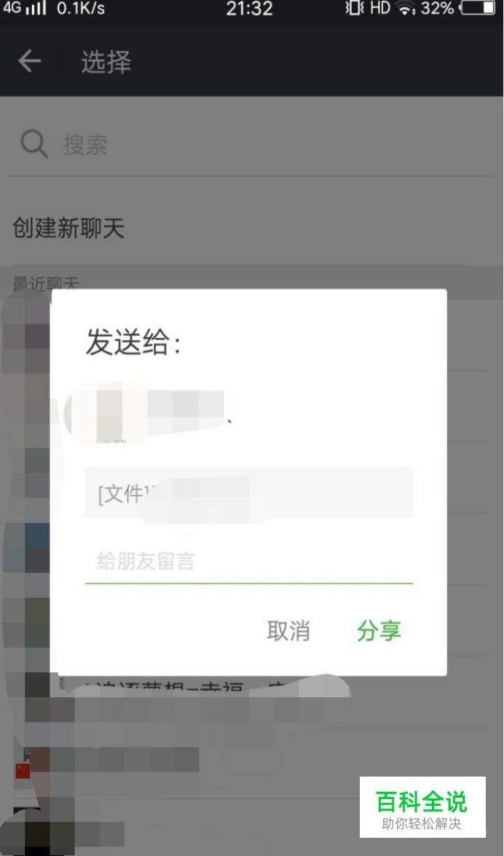The image size is (504, 856).
Task: Tap the clock showing 21:32
Action: pyautogui.click(x=250, y=8)
